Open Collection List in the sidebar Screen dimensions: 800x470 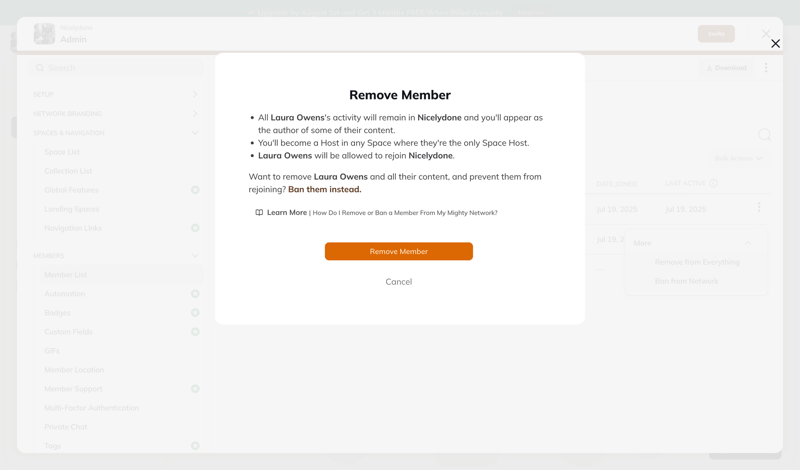point(68,171)
